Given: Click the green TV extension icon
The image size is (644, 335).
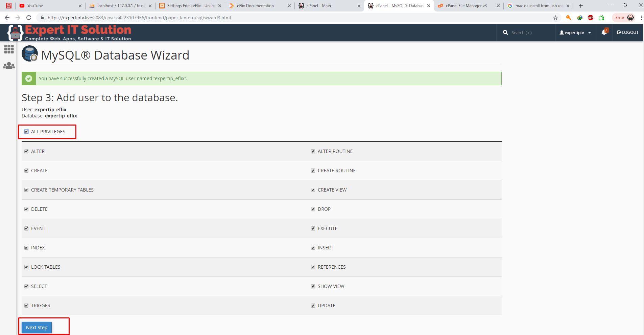Looking at the screenshot, I should [x=601, y=18].
